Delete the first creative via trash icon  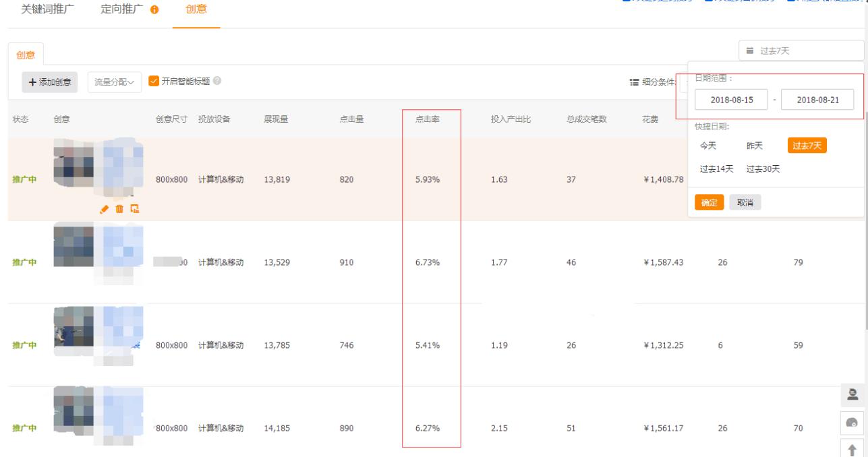click(119, 209)
